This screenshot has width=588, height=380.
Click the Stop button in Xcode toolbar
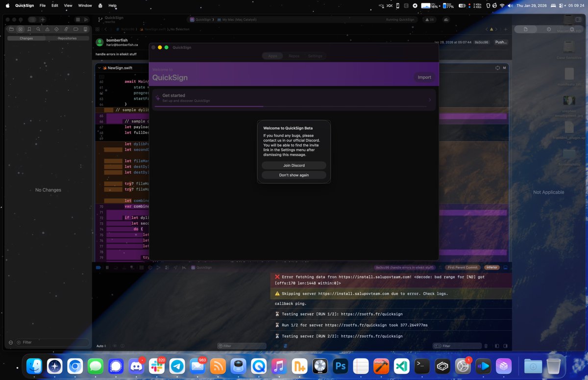click(77, 19)
